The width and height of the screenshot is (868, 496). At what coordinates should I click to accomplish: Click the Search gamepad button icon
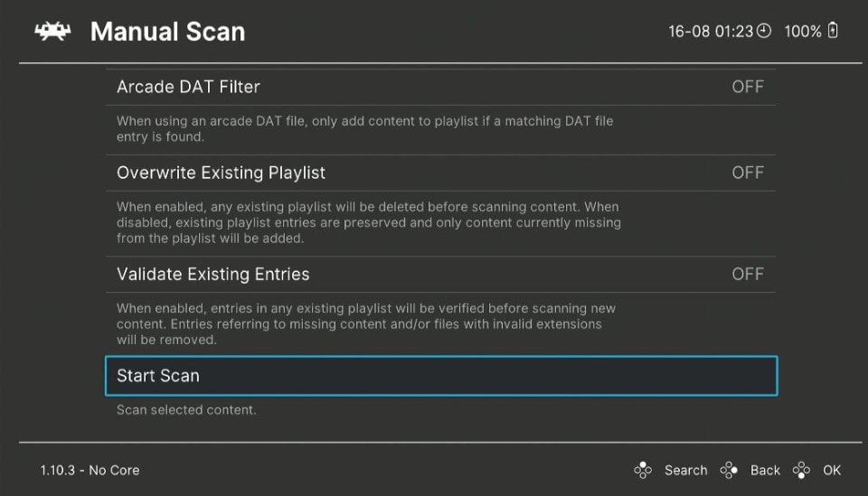[x=643, y=470]
